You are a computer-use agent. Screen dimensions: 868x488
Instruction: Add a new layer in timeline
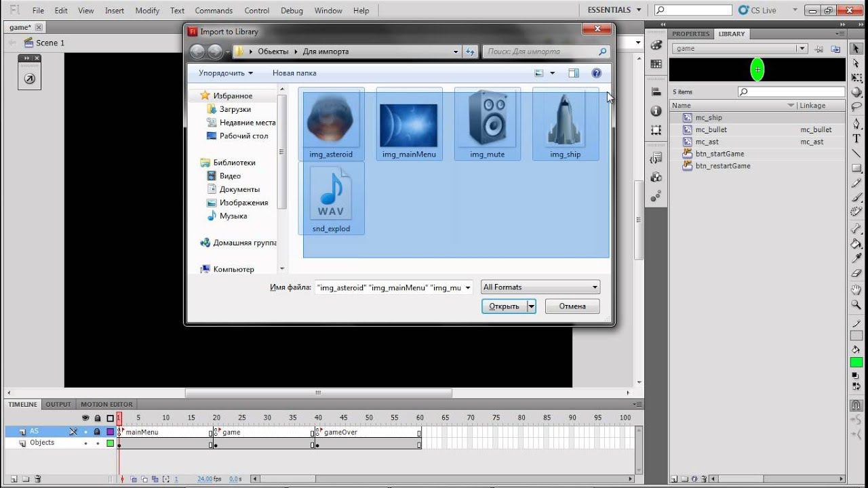14,479
